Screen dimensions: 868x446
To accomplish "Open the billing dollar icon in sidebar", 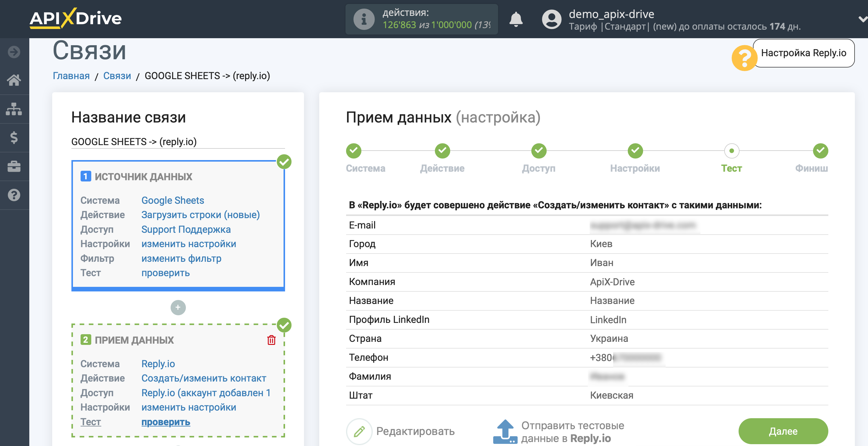I will [x=14, y=138].
